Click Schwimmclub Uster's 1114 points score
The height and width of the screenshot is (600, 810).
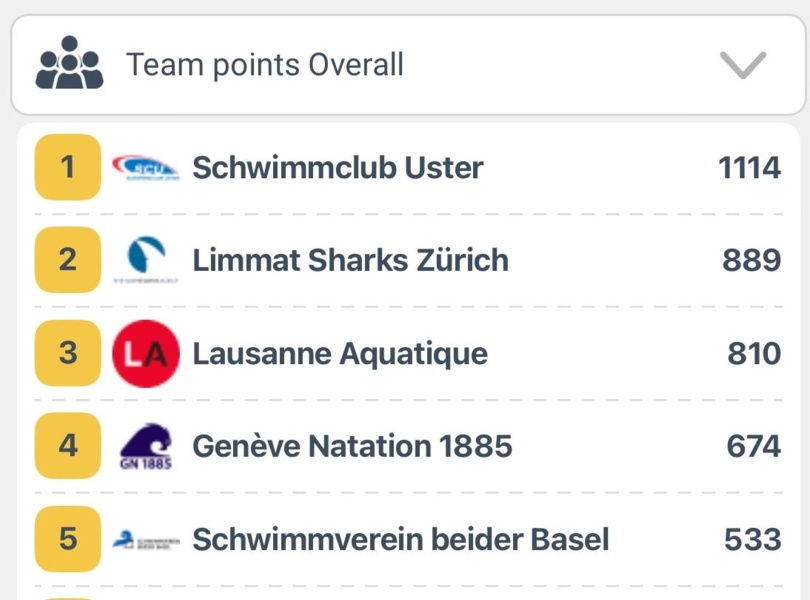[x=749, y=168]
